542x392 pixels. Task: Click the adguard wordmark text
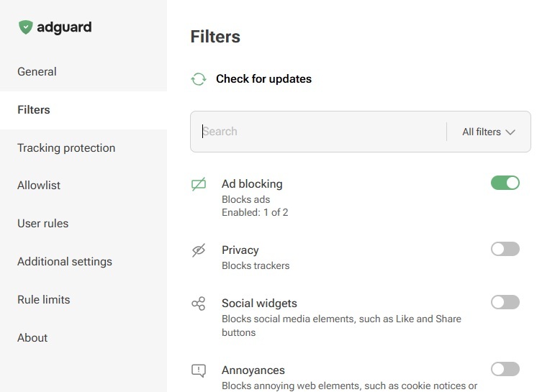tap(64, 27)
